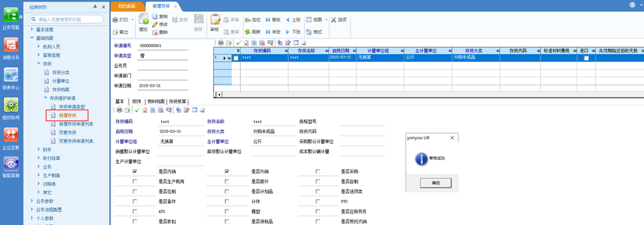Go to previous record with 上张
Viewport: 644px width, 225px height.
point(294,20)
